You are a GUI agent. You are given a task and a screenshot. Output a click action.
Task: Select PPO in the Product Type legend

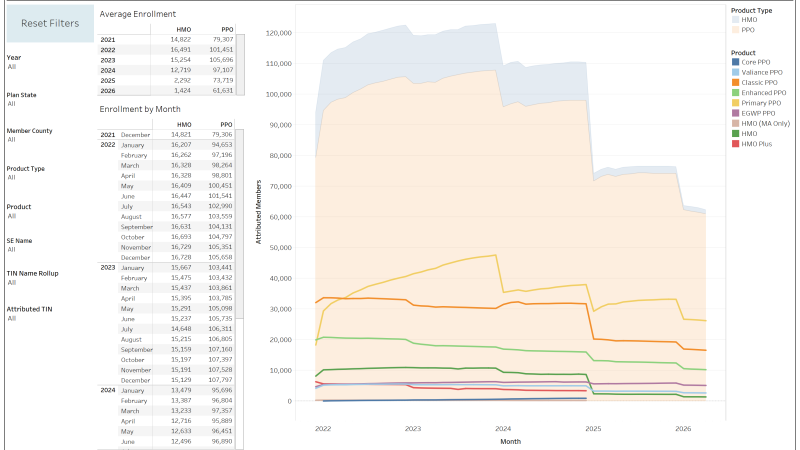(x=735, y=29)
